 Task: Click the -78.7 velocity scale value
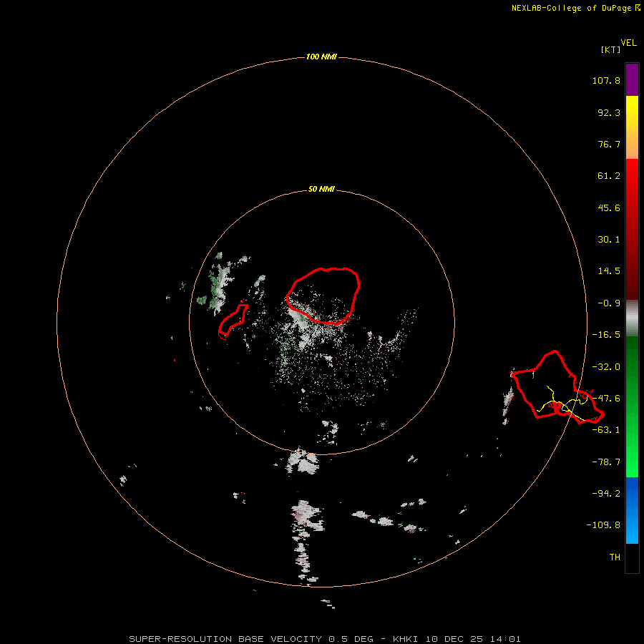pyautogui.click(x=606, y=462)
